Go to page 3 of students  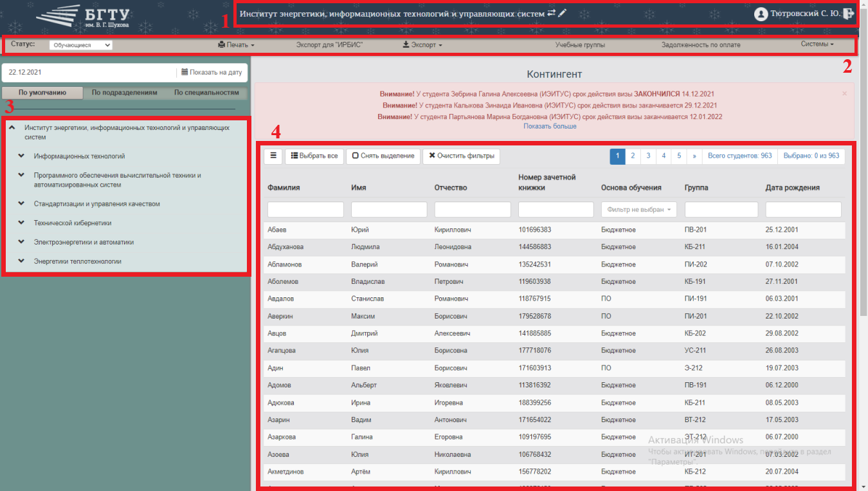[648, 156]
